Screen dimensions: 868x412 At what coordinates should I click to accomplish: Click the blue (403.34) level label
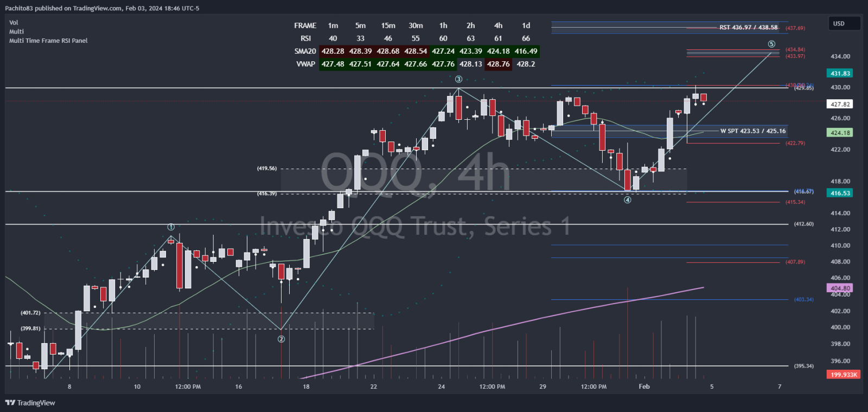coord(803,299)
